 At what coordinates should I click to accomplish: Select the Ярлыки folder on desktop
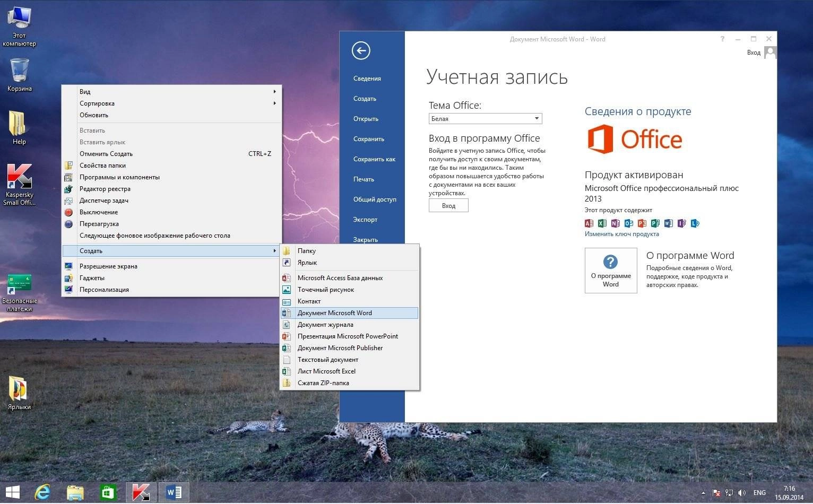click(19, 393)
